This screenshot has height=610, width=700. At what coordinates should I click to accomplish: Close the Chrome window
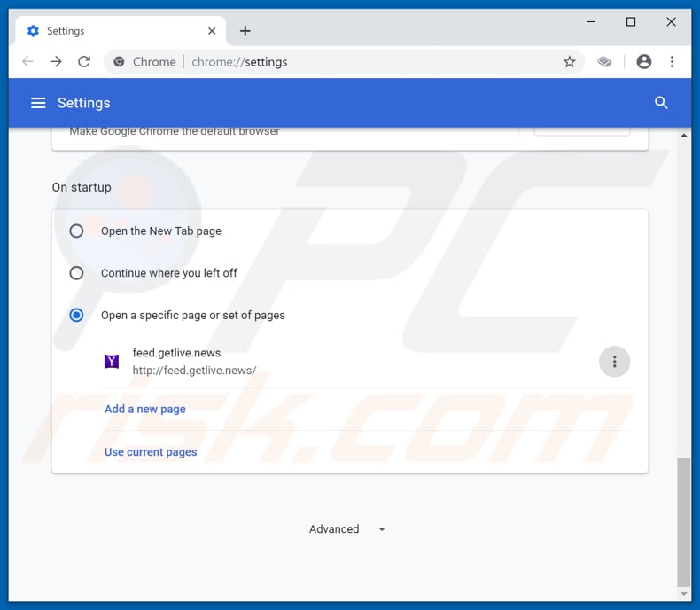point(671,21)
